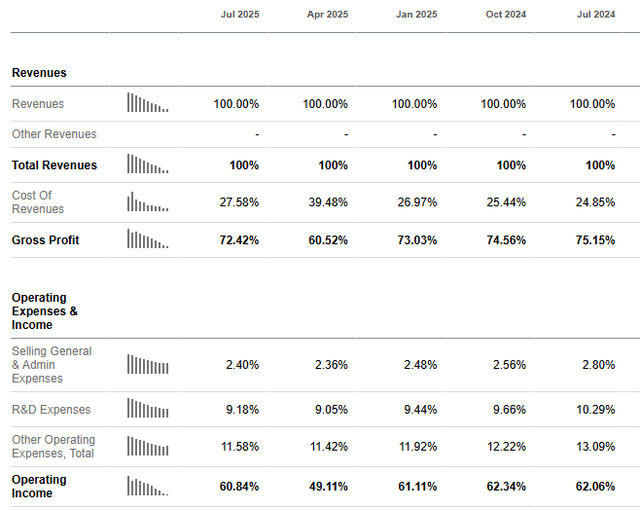Open the Cost Of Revenues row label
640x510 pixels.
coord(38,202)
